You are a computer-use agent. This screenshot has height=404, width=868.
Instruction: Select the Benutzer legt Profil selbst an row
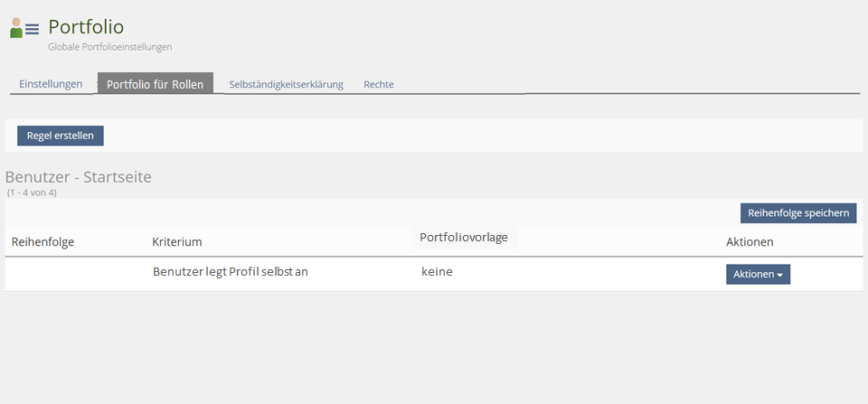231,271
